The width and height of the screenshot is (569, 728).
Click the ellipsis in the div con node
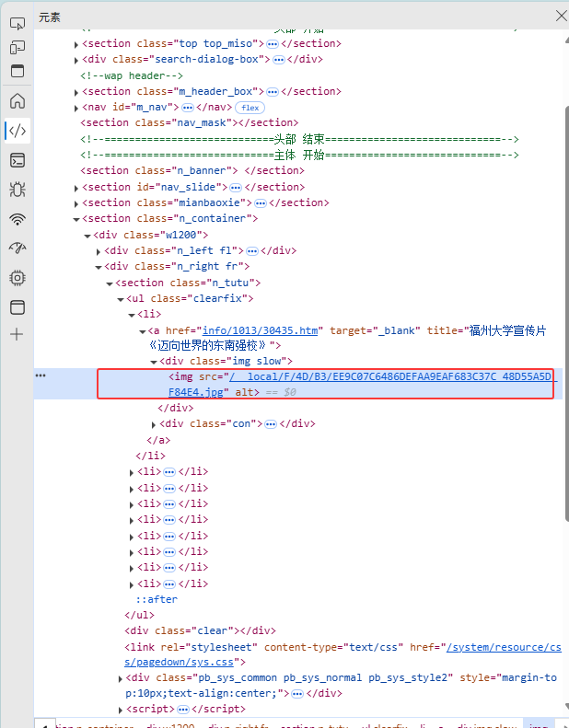pyautogui.click(x=271, y=424)
